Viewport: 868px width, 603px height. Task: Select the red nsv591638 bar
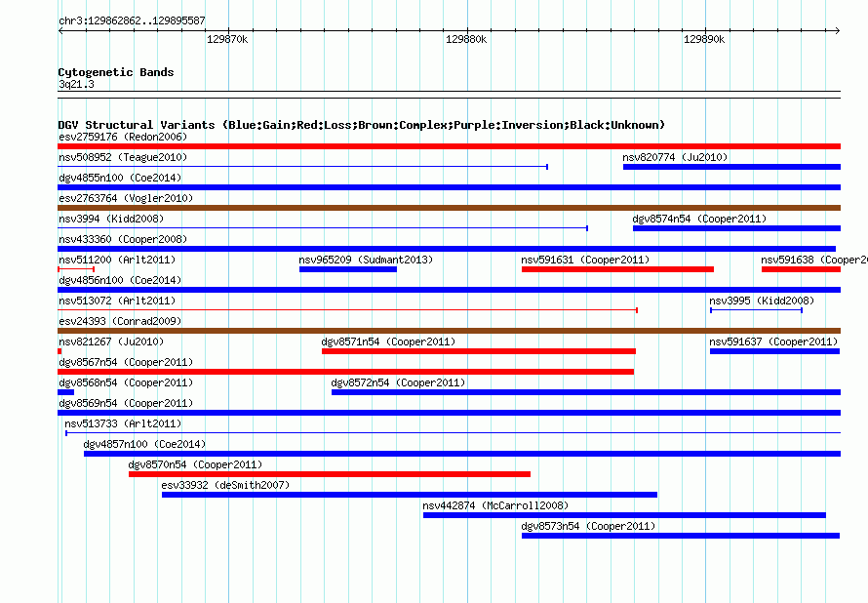801,269
